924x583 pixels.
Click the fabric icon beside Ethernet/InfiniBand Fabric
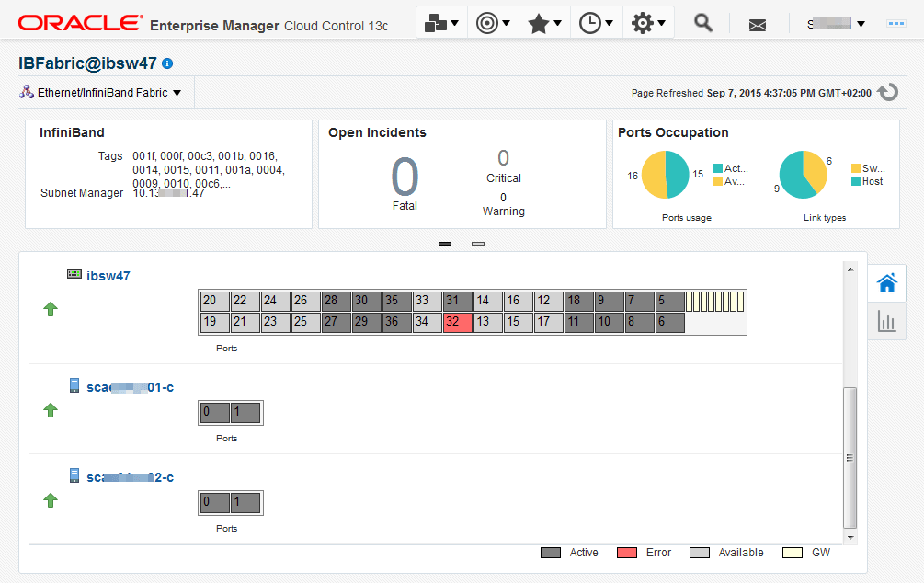[x=26, y=92]
